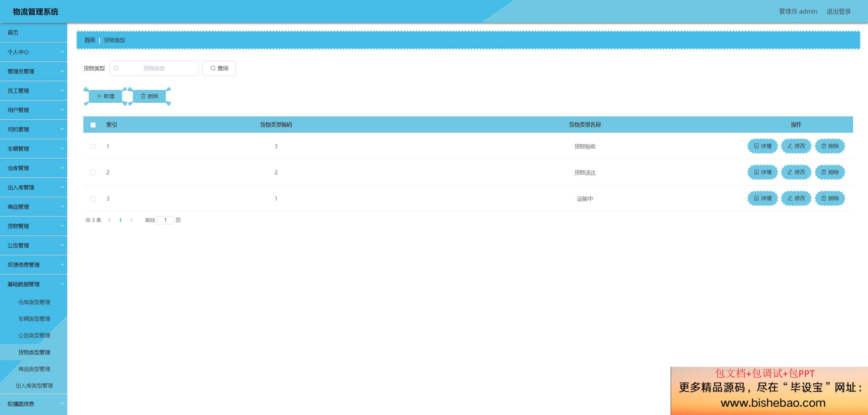Viewport: 868px width, 415px height.
Task: Click the next page arrow in pagination
Action: click(132, 220)
